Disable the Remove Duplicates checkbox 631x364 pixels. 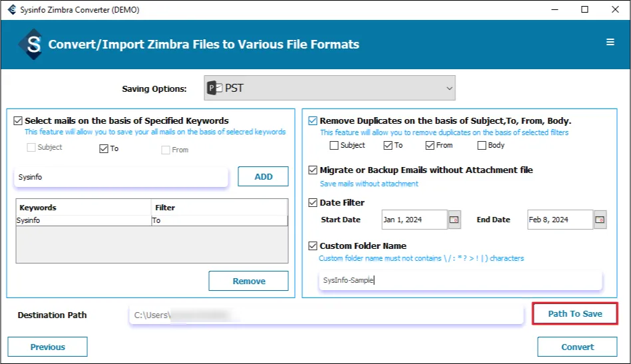(313, 121)
